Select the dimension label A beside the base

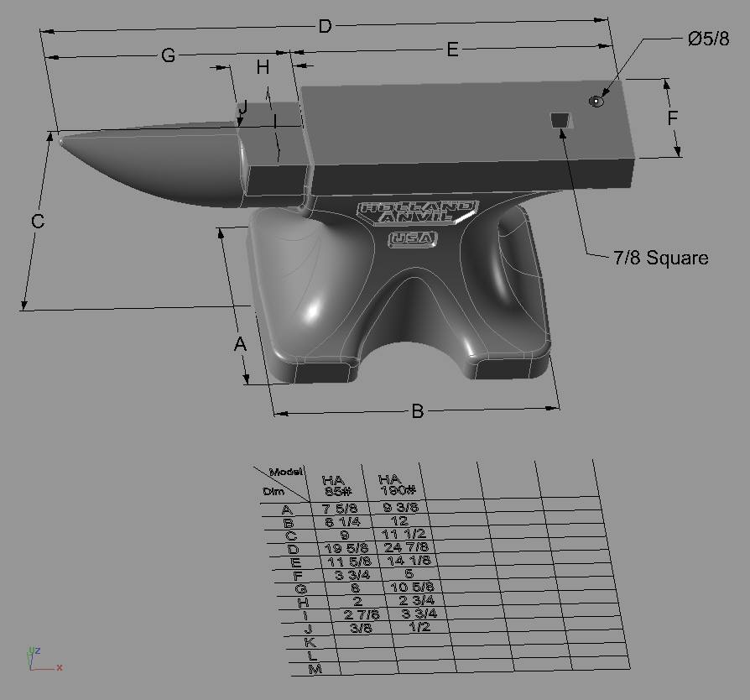point(240,343)
